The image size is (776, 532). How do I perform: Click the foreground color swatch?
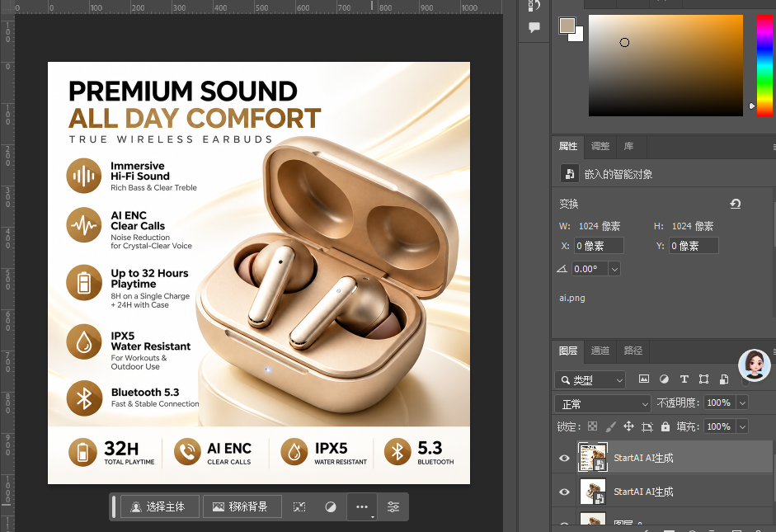[567, 26]
